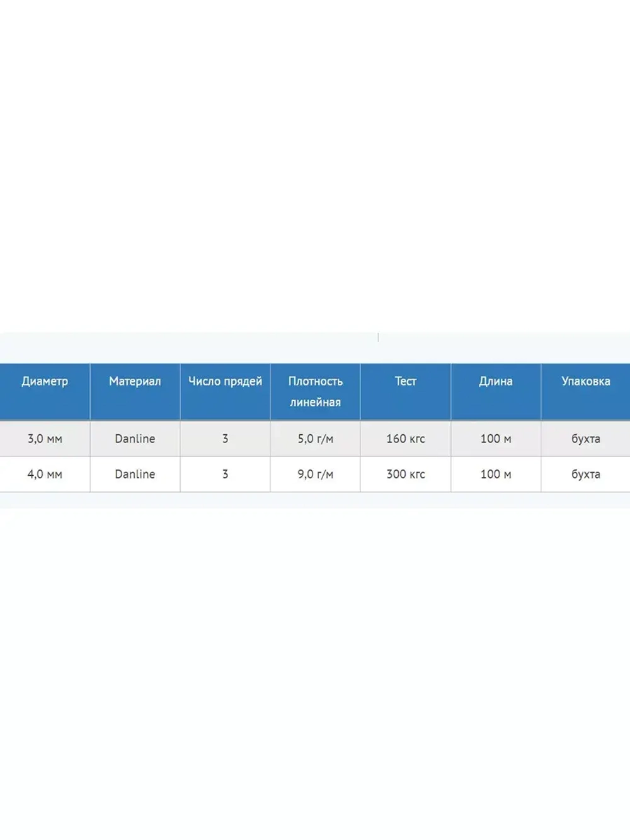Select the 4,0 мм diameter cell
The height and width of the screenshot is (840, 630).
click(45, 474)
